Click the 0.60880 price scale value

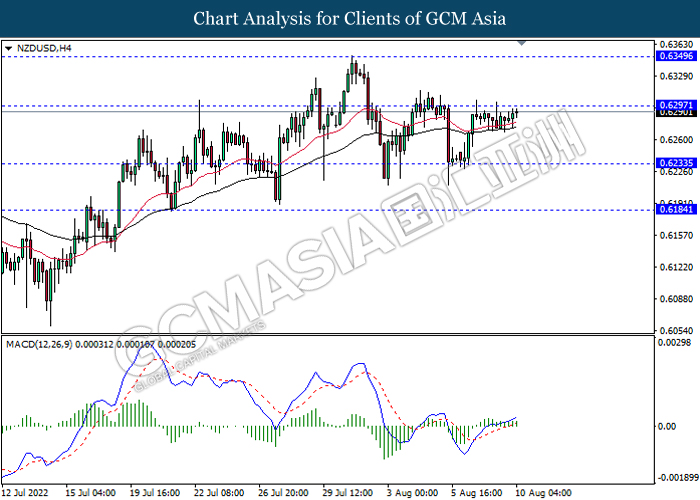coord(677,299)
